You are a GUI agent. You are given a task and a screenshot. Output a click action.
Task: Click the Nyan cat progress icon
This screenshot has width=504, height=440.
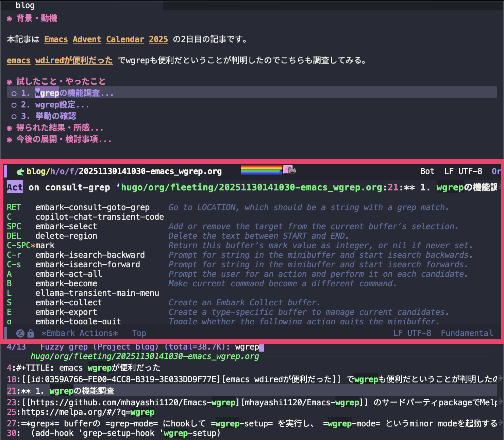pyautogui.click(x=289, y=169)
